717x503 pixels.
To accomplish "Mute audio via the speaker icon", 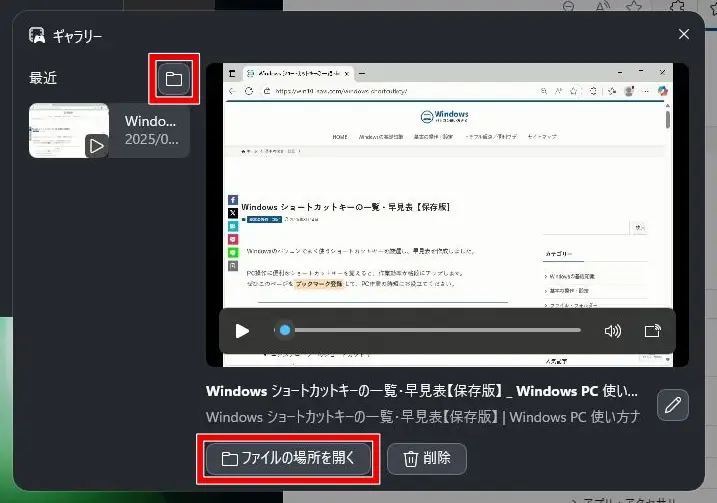I will [x=612, y=331].
